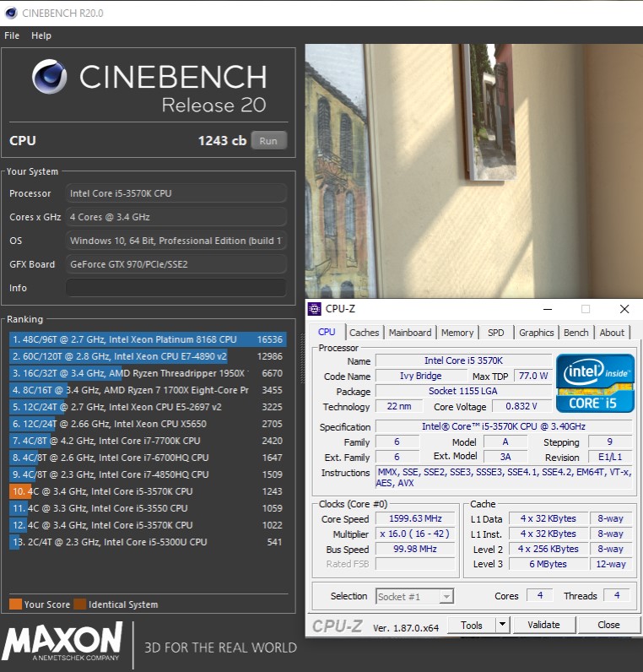Select ranking row 1 Xeon Platinum 8168
643x672 pixels.
coord(148,339)
